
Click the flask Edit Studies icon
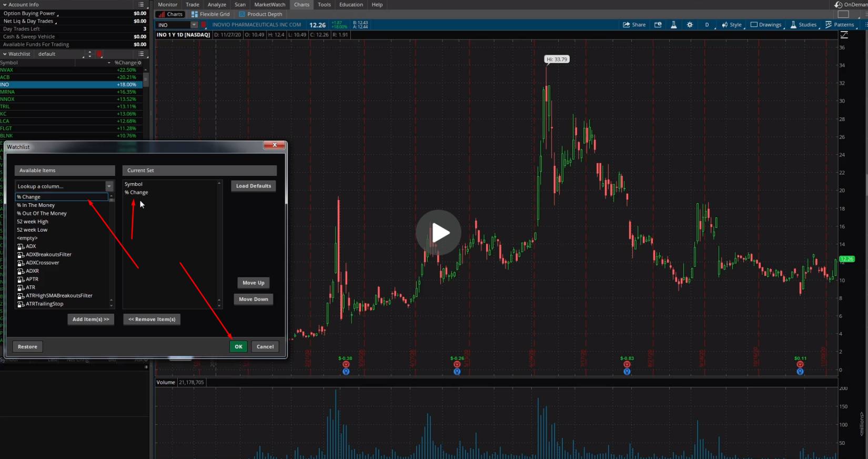click(x=673, y=25)
